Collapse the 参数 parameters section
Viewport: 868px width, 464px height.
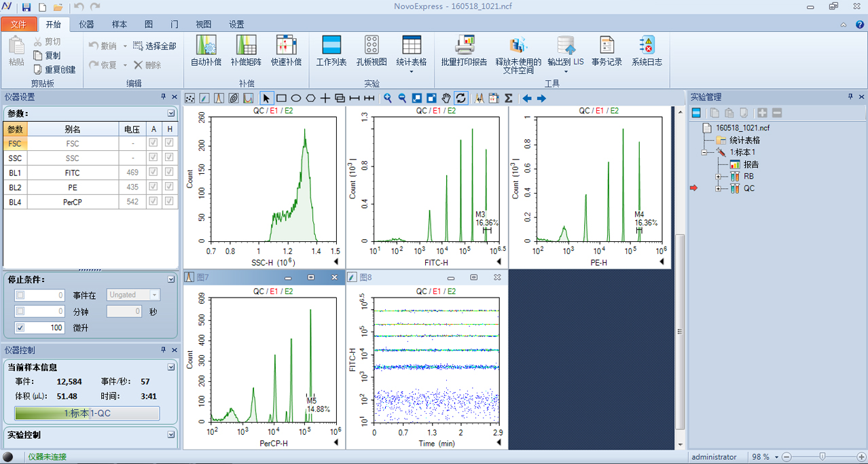pos(171,113)
